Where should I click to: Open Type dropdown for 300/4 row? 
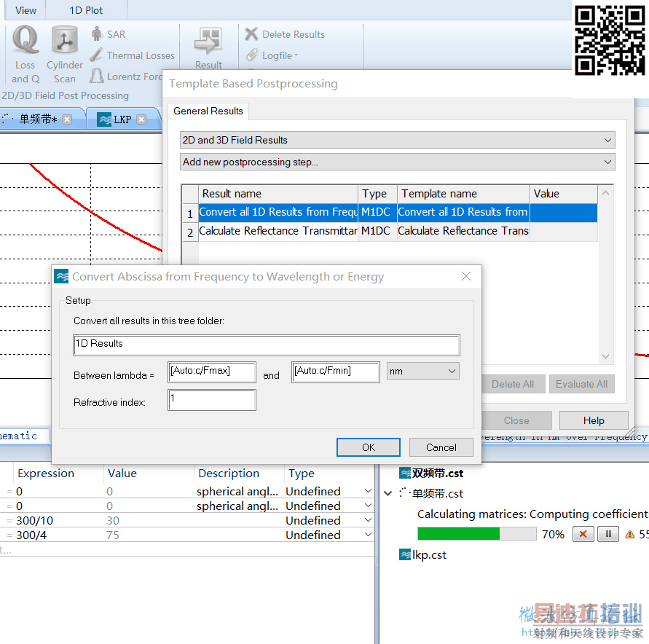[x=368, y=534]
